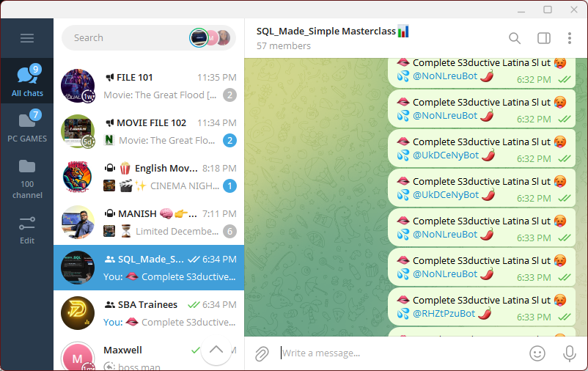The image size is (588, 371).
Task: Open MOVIE FILE 102 channel
Action: (x=149, y=131)
